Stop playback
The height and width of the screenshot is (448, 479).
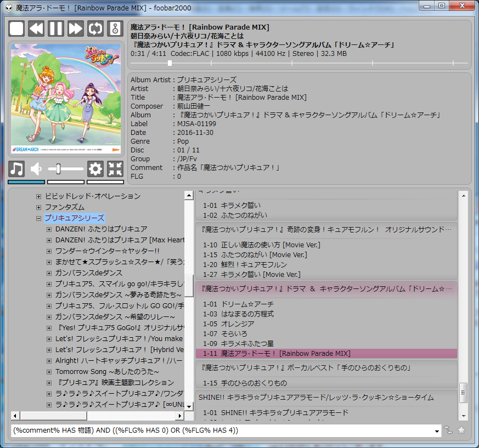[x=16, y=29]
